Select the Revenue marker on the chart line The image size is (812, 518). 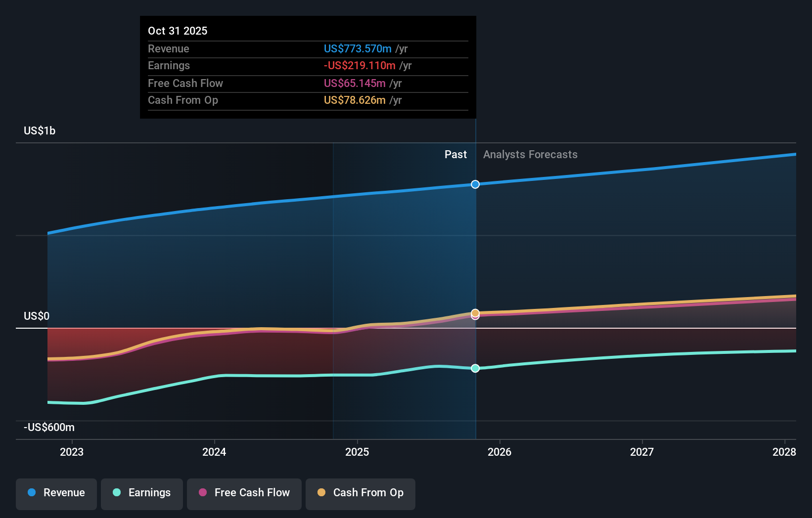point(475,184)
